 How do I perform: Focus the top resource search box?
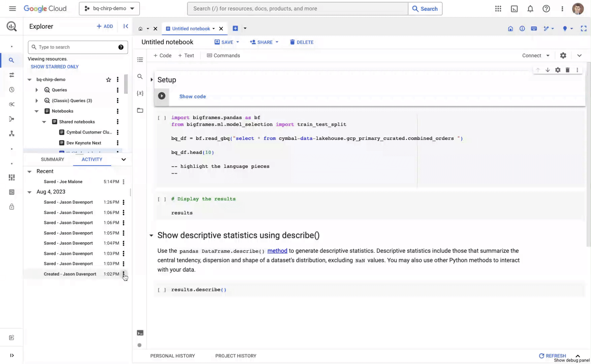point(298,9)
